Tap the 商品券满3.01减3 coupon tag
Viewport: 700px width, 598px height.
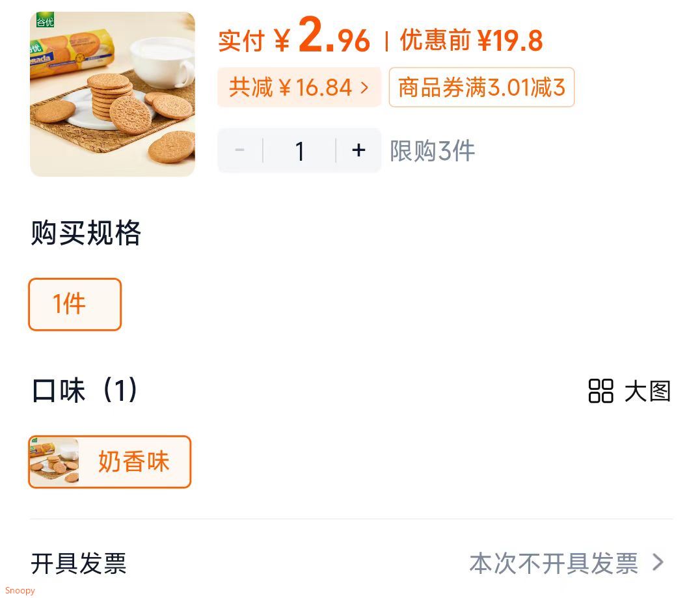481,87
